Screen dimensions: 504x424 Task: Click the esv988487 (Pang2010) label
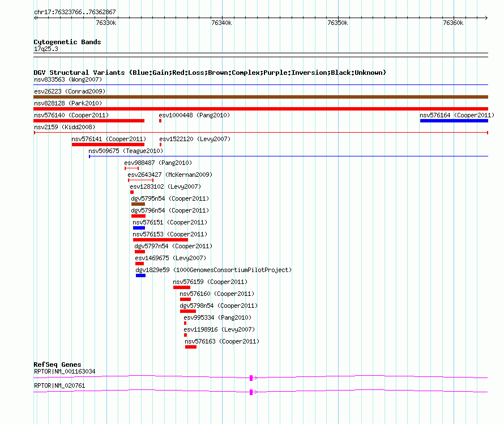coord(158,163)
